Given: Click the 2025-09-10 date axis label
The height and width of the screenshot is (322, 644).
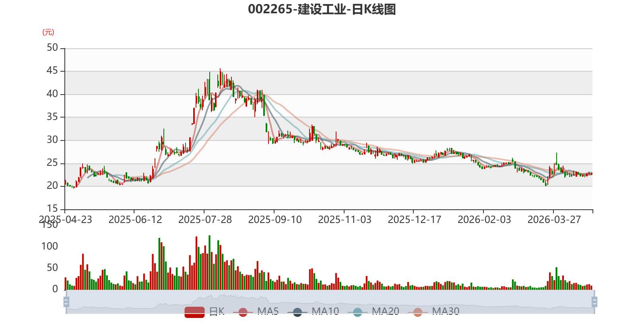Looking at the screenshot, I should pos(275,219).
